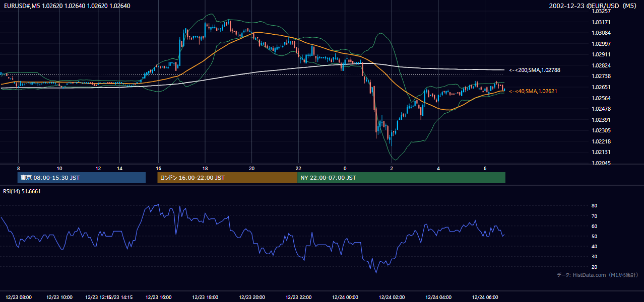Viewport: 644px width, 302px height.
Task: Click hour label 16 below the price chart
Action: [x=158, y=168]
